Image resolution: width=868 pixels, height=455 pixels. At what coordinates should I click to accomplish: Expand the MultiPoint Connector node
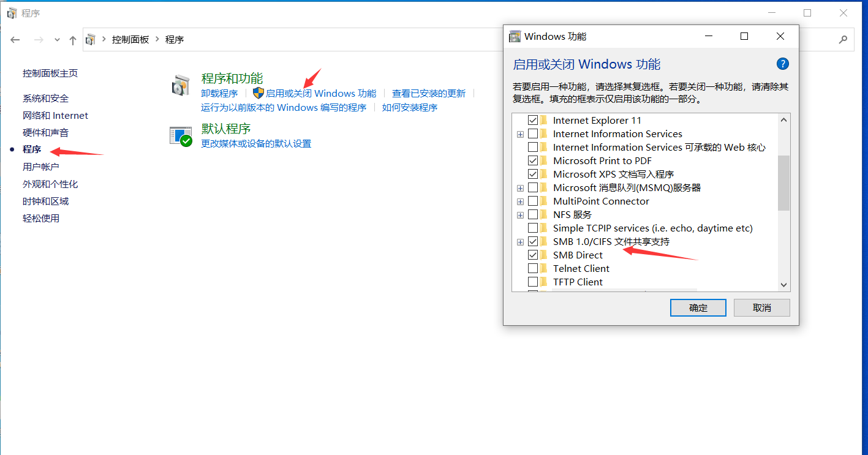520,201
